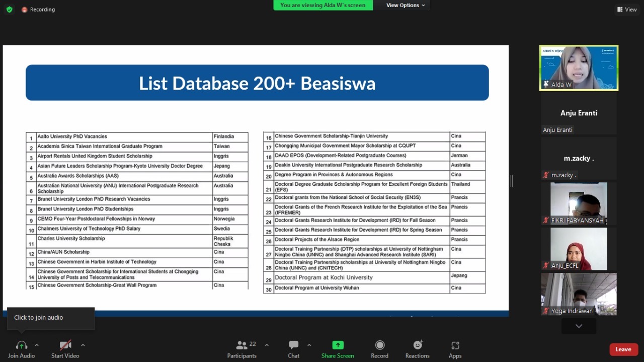Click the icon beside Alda W's name

pos(546,85)
